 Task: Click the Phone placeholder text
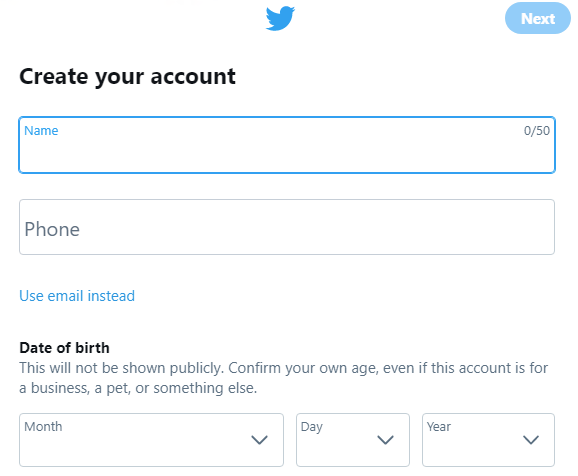[52, 229]
